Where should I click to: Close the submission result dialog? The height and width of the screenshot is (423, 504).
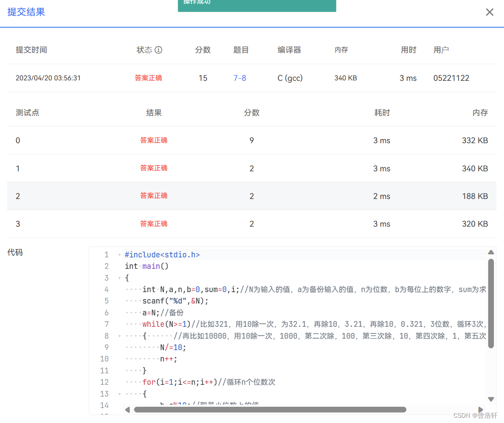click(489, 12)
